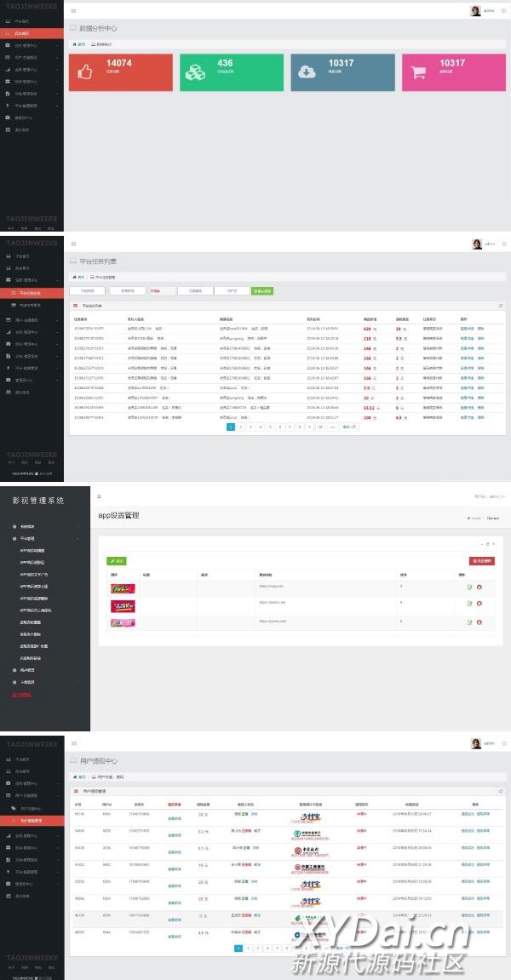Select 用户提现管理 in the sidebar
Screen dimensions: 511x980
(32, 820)
